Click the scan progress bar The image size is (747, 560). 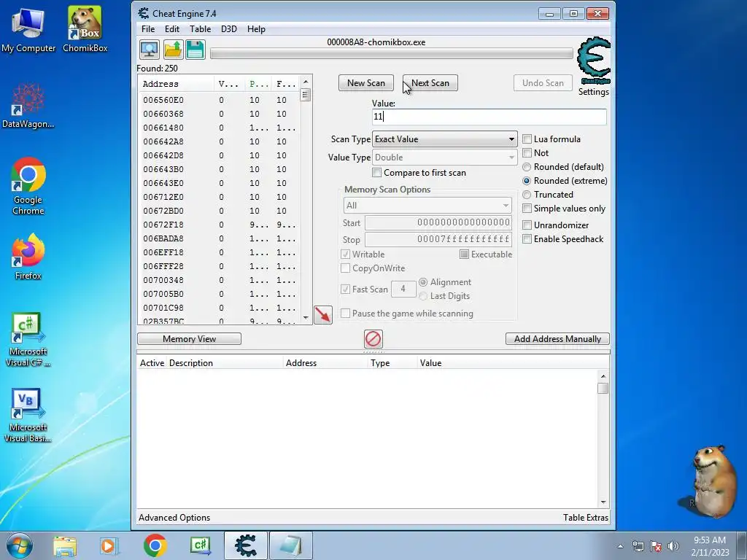[x=392, y=54]
